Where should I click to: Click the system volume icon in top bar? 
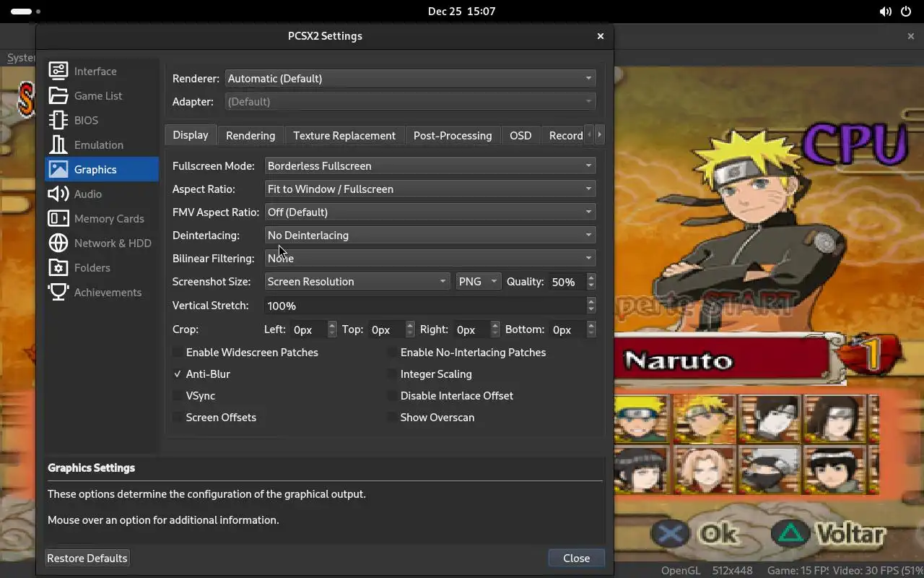coord(885,12)
